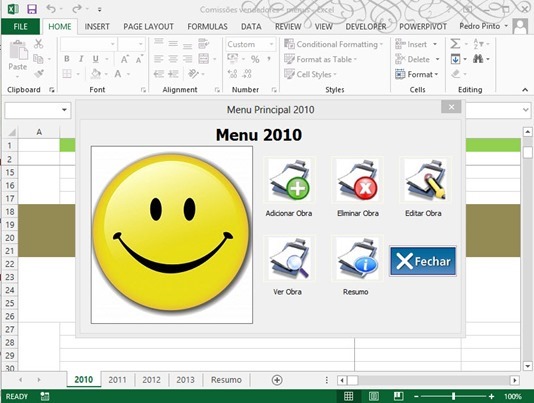The height and width of the screenshot is (403, 534).
Task: Switch to the 2011 sheet tab
Action: [x=117, y=380]
